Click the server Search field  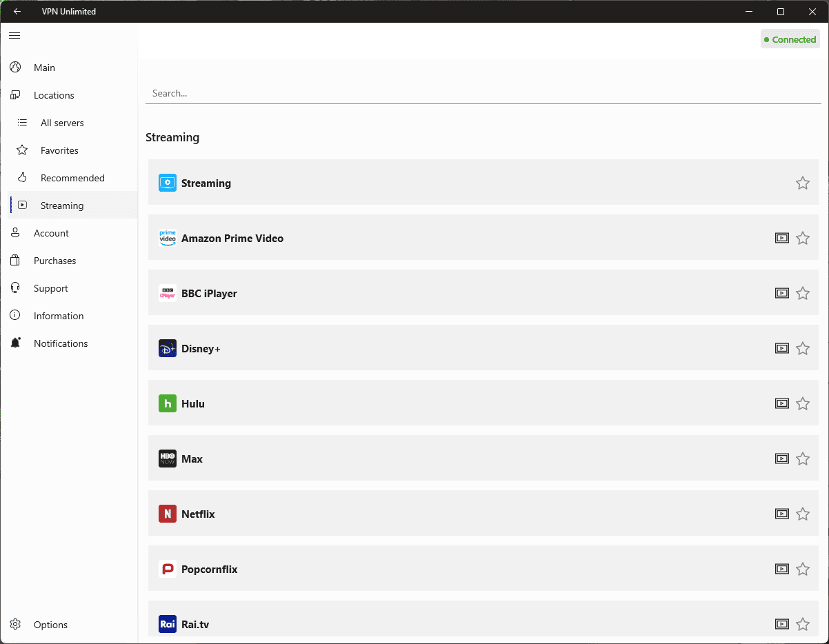click(483, 93)
